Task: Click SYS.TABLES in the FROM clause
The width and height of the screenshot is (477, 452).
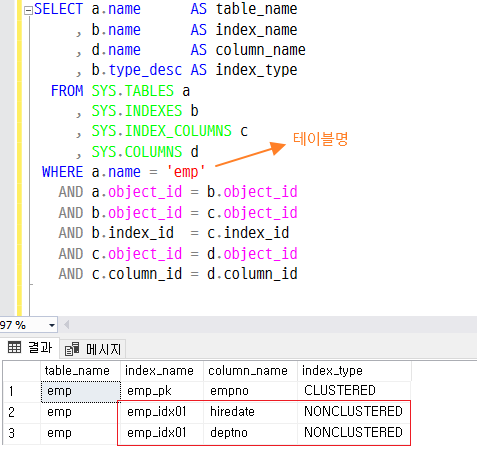Action: coord(133,91)
